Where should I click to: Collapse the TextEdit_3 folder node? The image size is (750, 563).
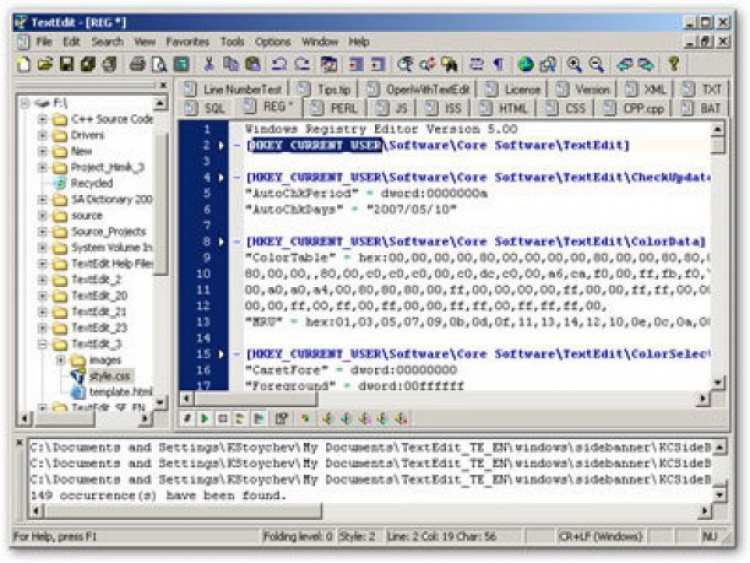pos(43,344)
